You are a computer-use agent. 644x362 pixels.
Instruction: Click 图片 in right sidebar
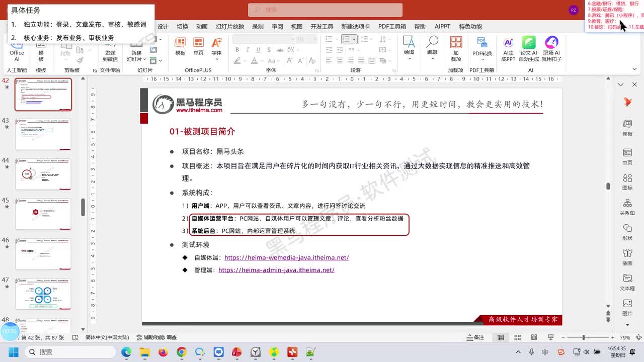coord(627,308)
